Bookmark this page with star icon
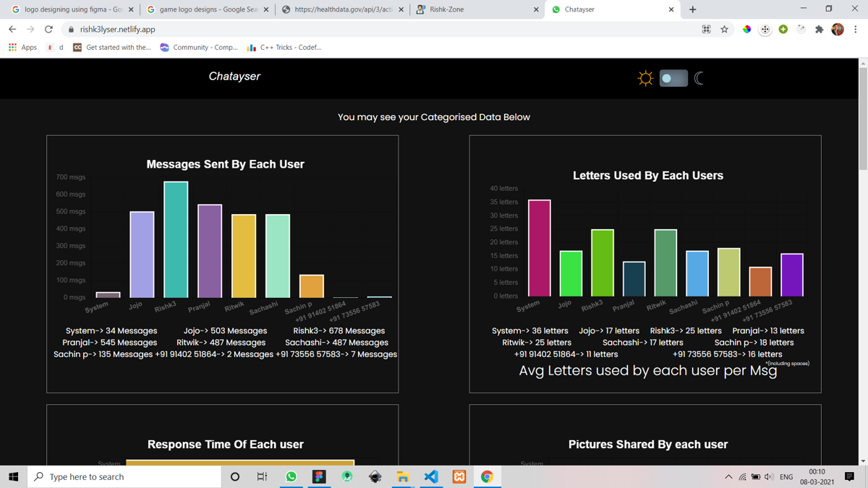The image size is (868, 488). tap(724, 30)
